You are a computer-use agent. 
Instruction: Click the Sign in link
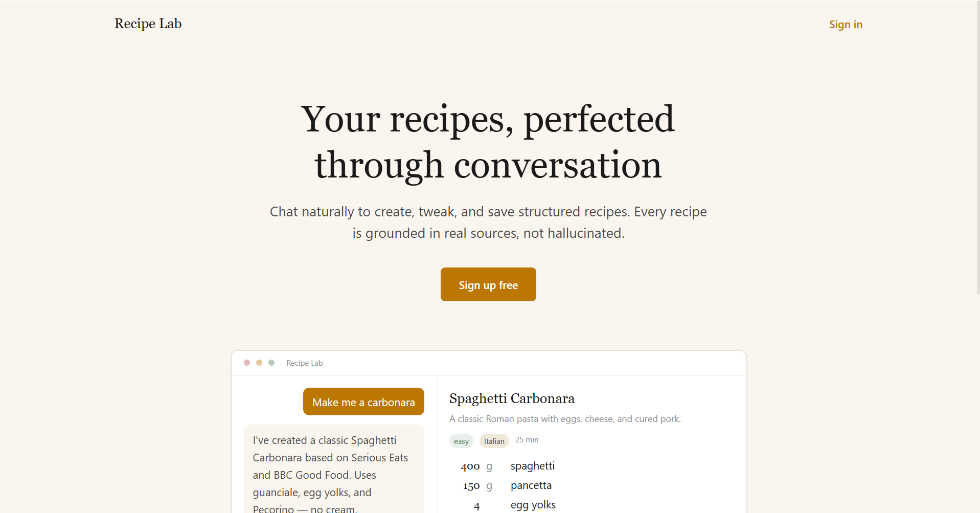coord(845,24)
